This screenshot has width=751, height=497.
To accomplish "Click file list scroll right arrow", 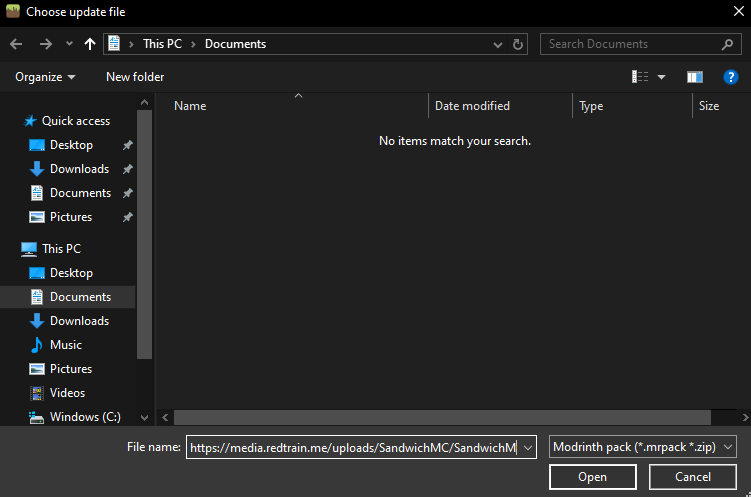I will (745, 418).
